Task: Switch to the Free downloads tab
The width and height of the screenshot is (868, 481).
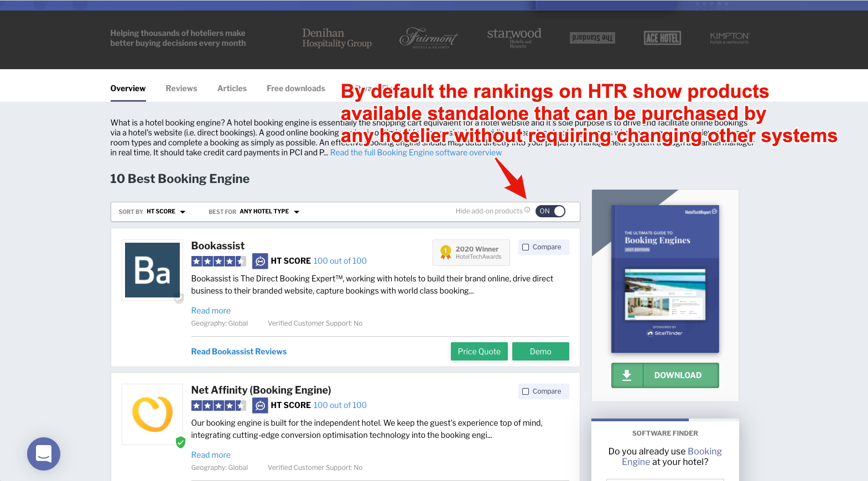Action: pyautogui.click(x=296, y=88)
